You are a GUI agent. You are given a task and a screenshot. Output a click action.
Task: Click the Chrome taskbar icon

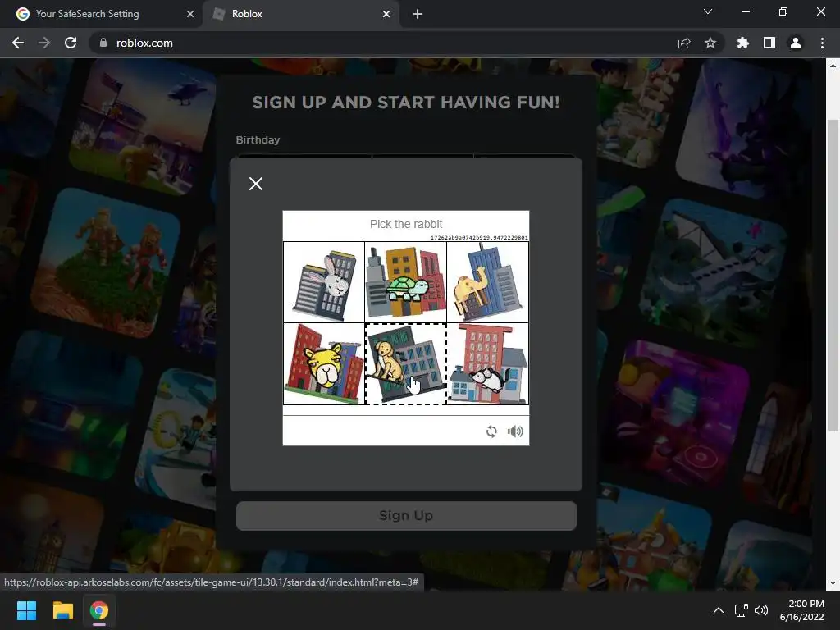(99, 610)
